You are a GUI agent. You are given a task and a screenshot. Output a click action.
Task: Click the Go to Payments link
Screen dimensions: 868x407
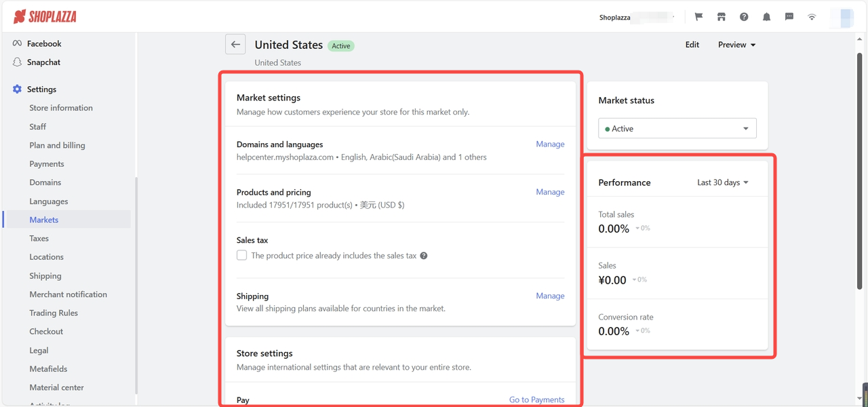point(536,400)
